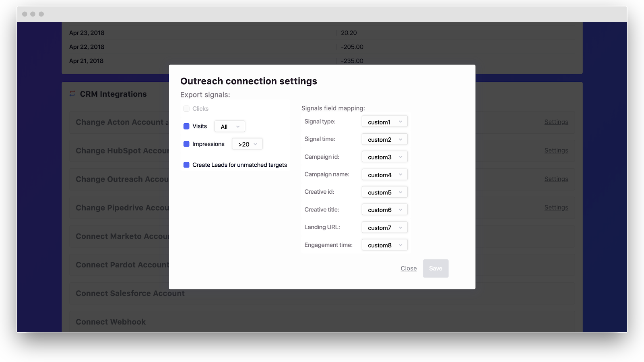Open the Engagement time custom8 dropdown
644x362 pixels.
(x=384, y=245)
